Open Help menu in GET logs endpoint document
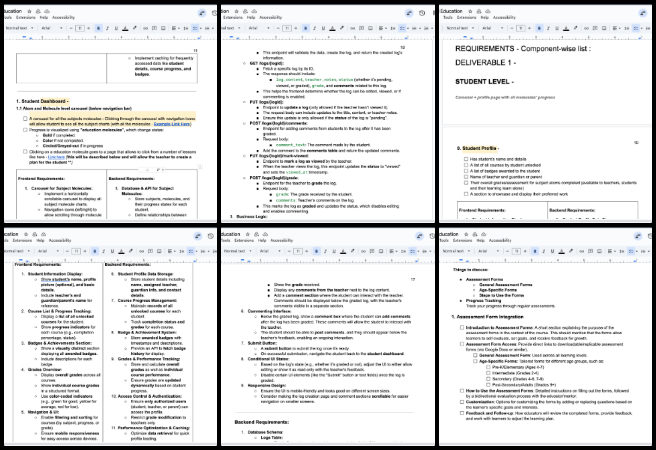Image resolution: width=656 pixels, height=450 pixels. (x=251, y=18)
